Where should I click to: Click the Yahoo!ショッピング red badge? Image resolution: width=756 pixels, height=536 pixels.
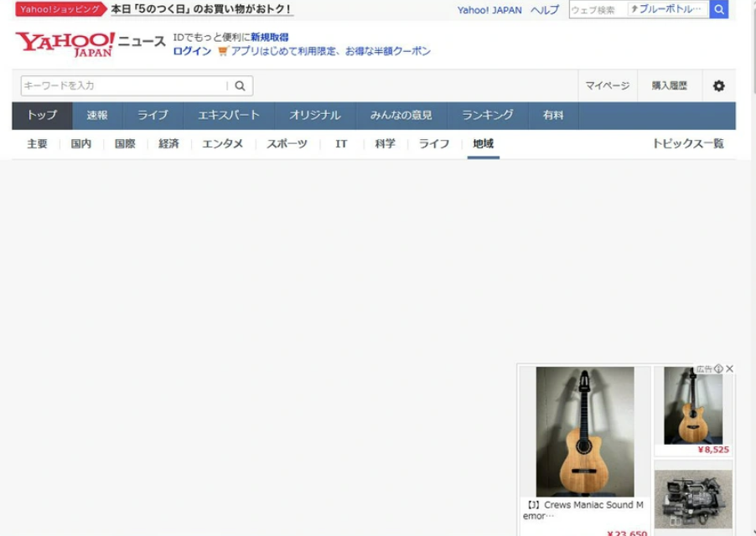pos(60,8)
